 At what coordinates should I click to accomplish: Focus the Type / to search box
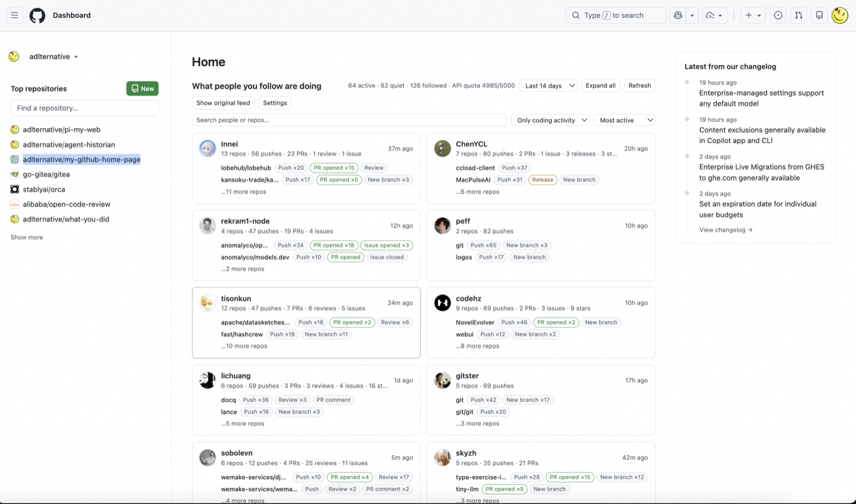616,15
